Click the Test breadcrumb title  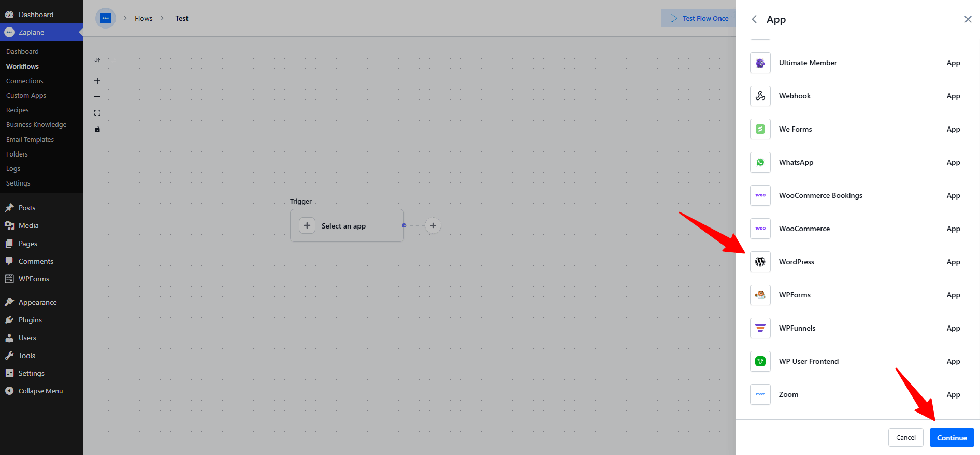pos(182,18)
